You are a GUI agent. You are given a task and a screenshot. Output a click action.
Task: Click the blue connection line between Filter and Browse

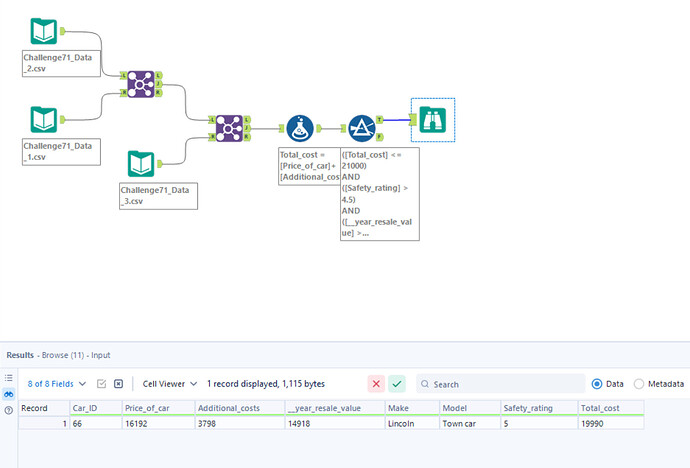point(396,120)
